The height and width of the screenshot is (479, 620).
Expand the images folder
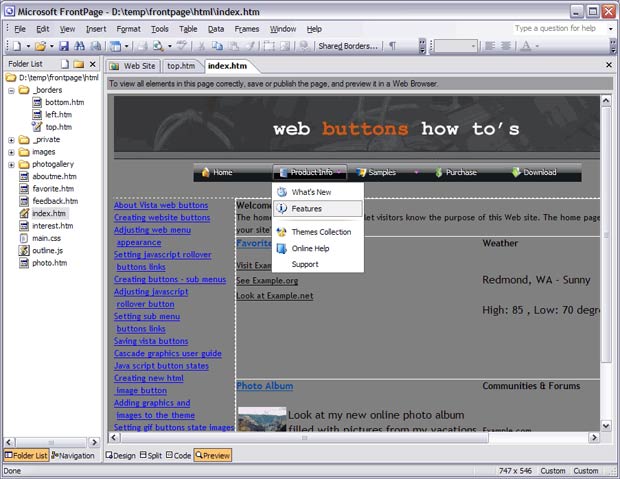pos(11,152)
